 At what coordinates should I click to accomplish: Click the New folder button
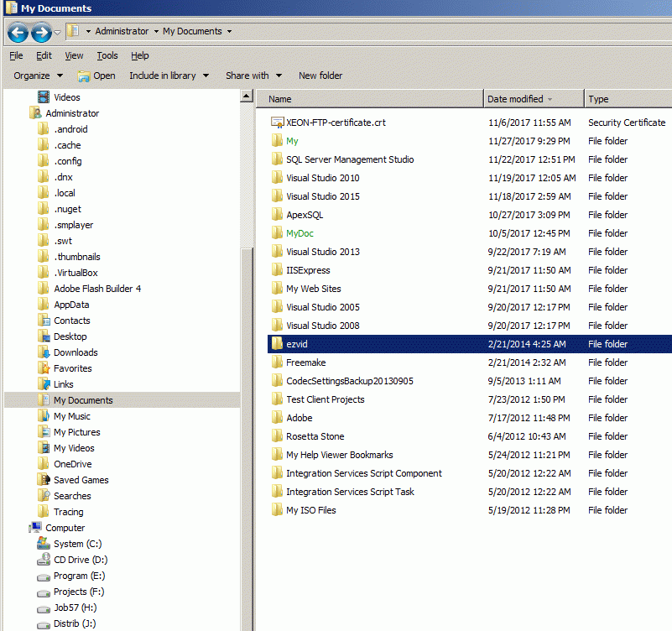320,76
